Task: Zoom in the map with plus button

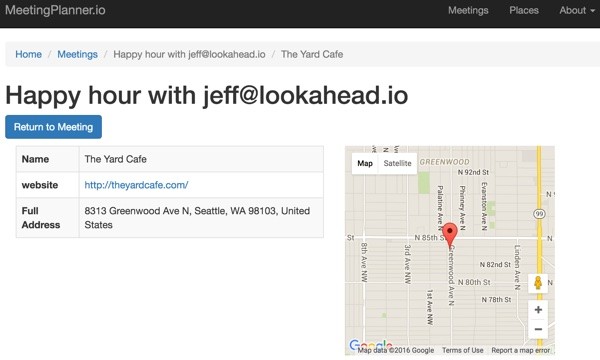Action: point(538,310)
